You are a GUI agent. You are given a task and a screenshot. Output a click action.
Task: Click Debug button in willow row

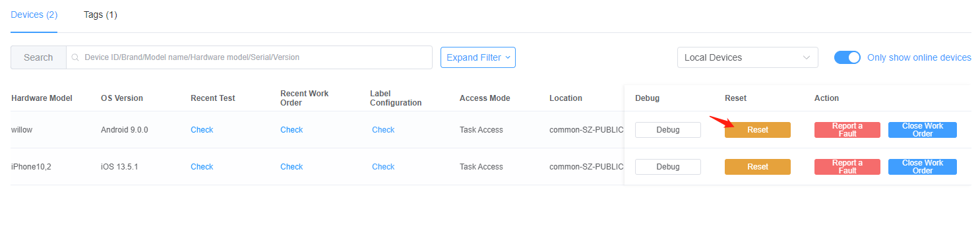pyautogui.click(x=668, y=130)
